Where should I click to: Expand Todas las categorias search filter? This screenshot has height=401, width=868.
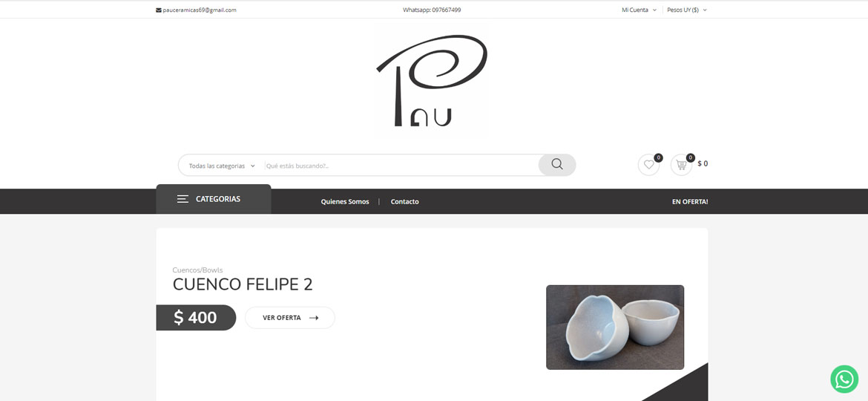click(222, 166)
